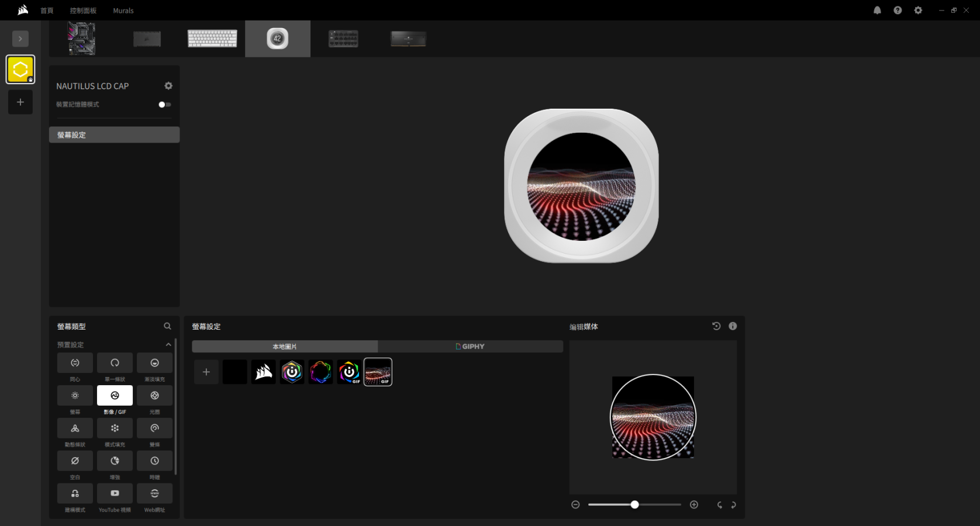This screenshot has height=526, width=980.
Task: Choose the 時鐘 clock screen type
Action: point(154,461)
